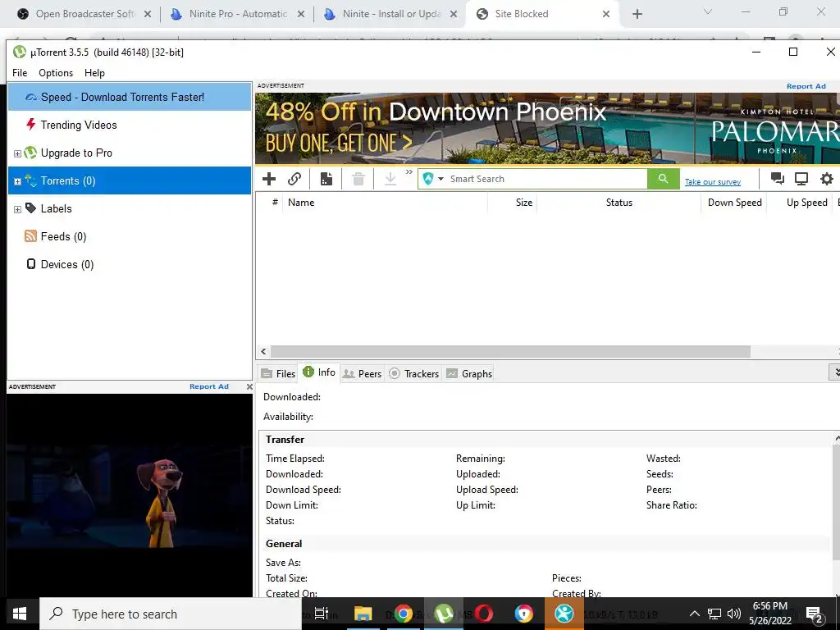Click the chat bubbles icon in toolbar
Image resolution: width=840 pixels, height=630 pixels.
coord(778,179)
